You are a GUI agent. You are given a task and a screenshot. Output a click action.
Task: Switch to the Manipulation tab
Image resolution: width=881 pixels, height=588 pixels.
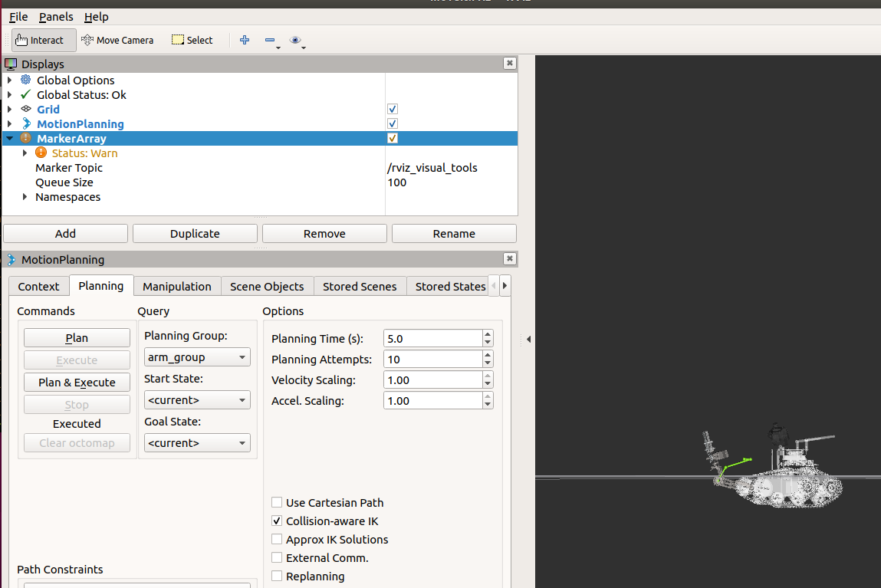177,287
